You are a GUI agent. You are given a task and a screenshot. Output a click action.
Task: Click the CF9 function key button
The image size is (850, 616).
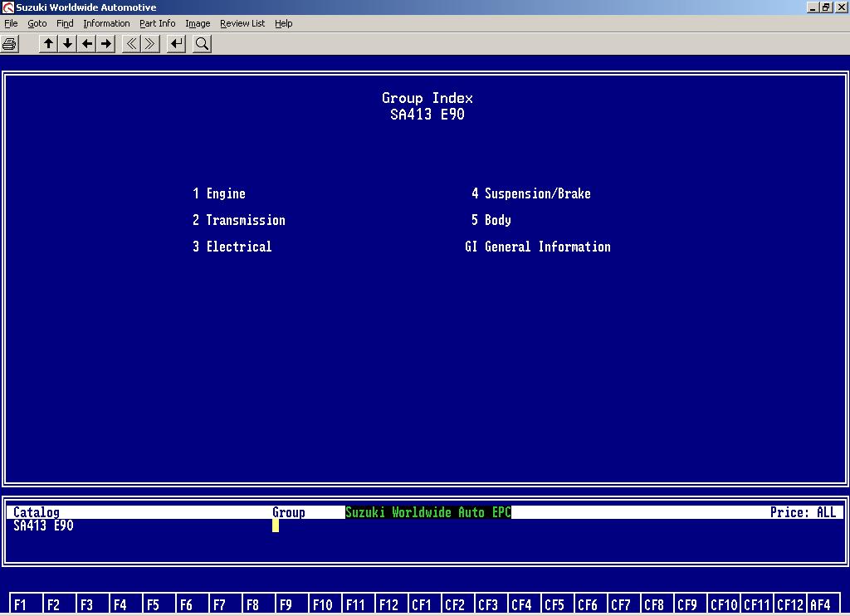(x=690, y=604)
